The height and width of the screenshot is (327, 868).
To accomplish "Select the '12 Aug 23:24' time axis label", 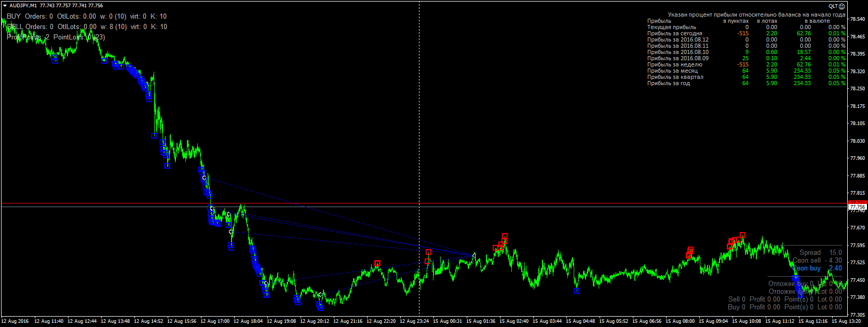I will click(x=414, y=321).
